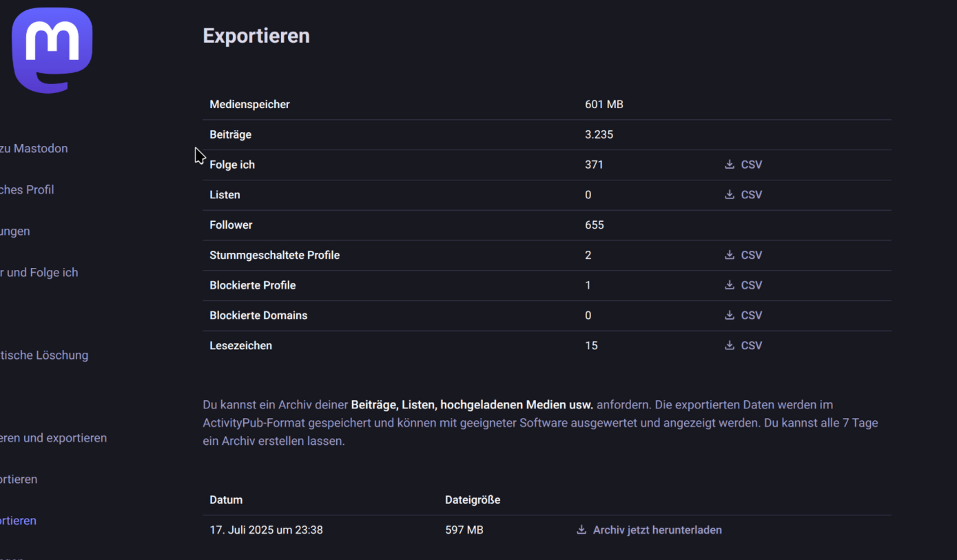Expand Importieren und exportieren section
Screen dimensions: 957x560
click(x=53, y=438)
